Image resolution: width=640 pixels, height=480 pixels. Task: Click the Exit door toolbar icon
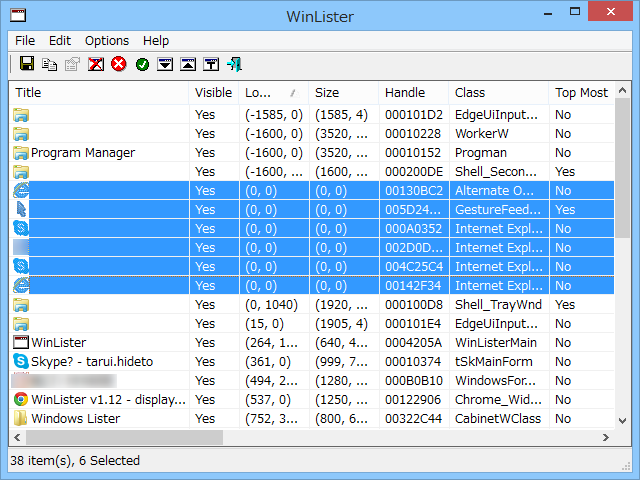click(234, 64)
